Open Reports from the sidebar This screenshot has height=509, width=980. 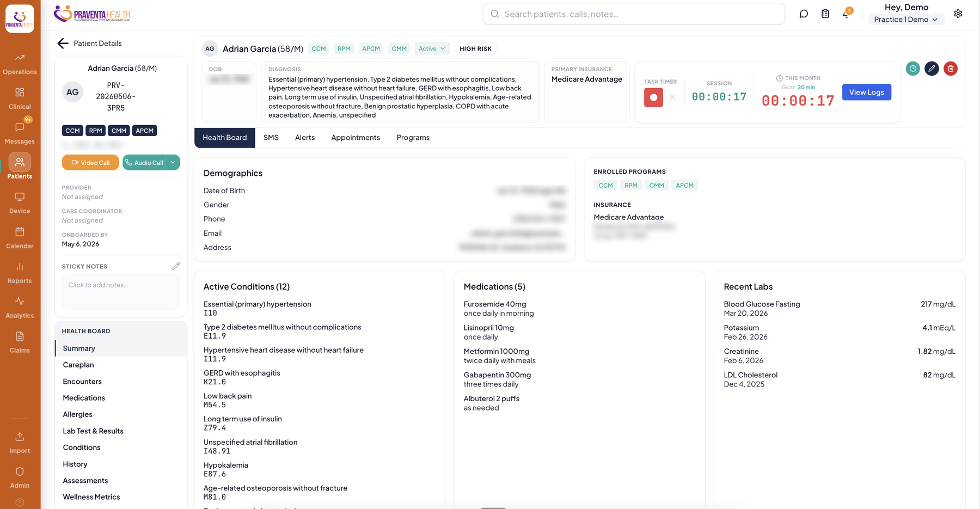coord(20,273)
